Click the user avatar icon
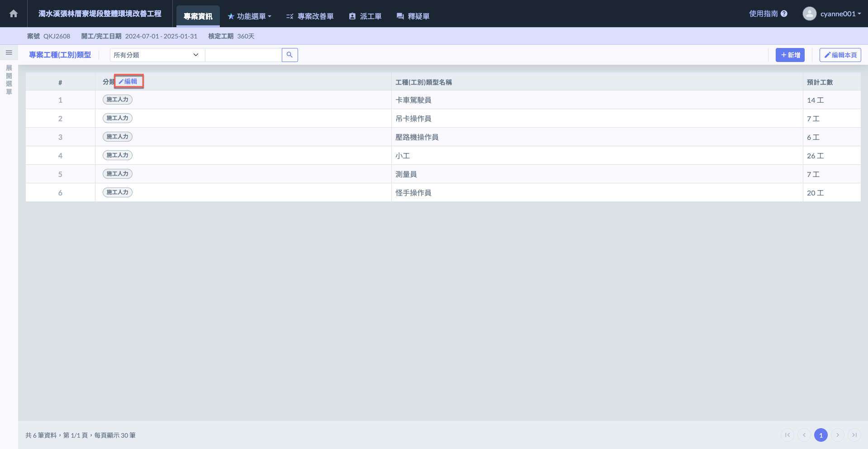The image size is (868, 449). [809, 14]
